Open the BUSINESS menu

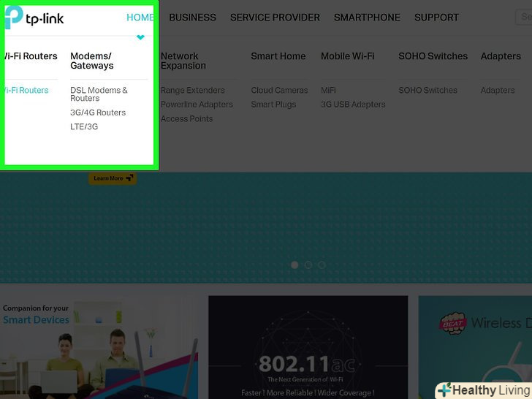192,18
